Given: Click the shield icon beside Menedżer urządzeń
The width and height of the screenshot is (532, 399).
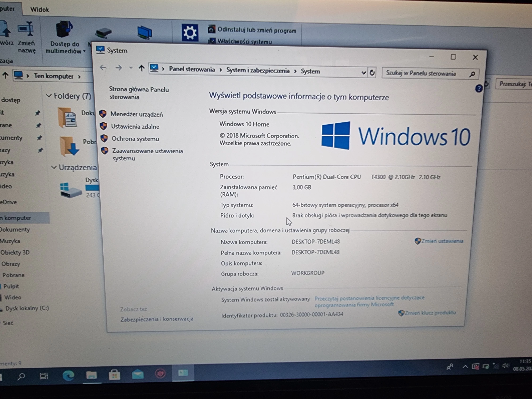Looking at the screenshot, I should point(103,114).
